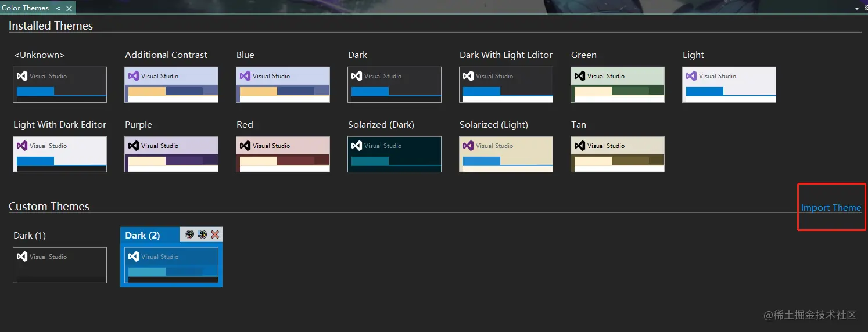This screenshot has height=332, width=868.
Task: Pick Light With Dark Editor theme preview
Action: (60, 154)
